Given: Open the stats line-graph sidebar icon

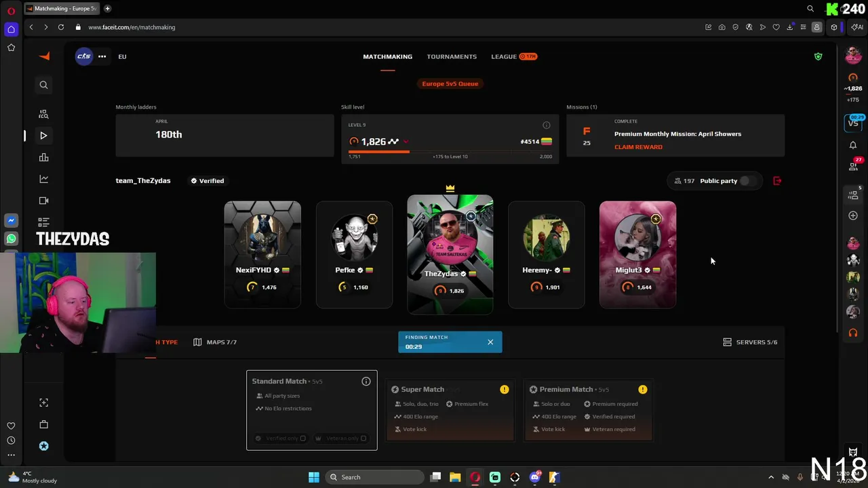Looking at the screenshot, I should coord(43,179).
